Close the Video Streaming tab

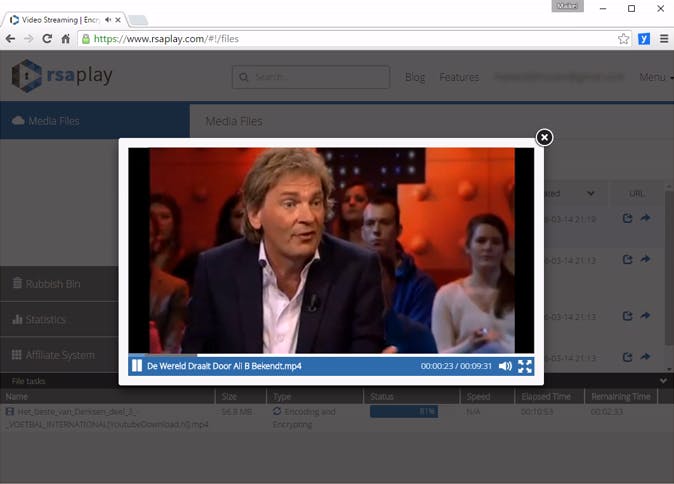coord(118,20)
